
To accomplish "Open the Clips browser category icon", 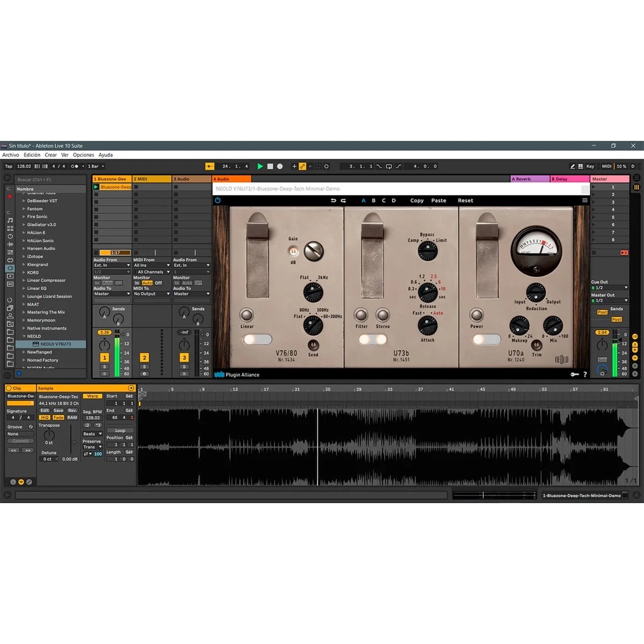I will click(10, 276).
